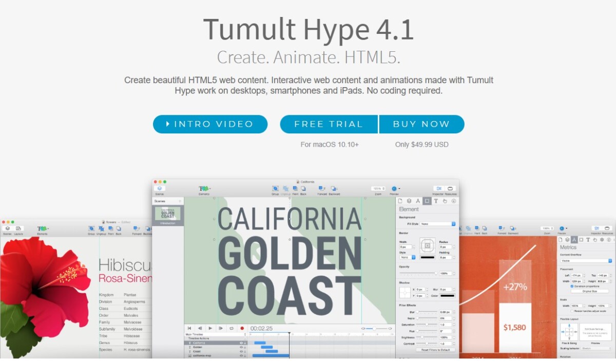The height and width of the screenshot is (364, 616).
Task: Click the Preview icon in California window toolbar
Action: coord(394,189)
